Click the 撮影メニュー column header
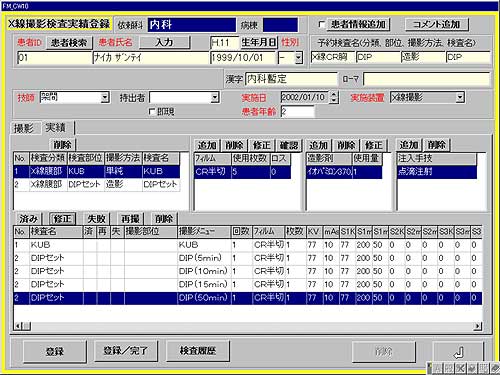 204,231
